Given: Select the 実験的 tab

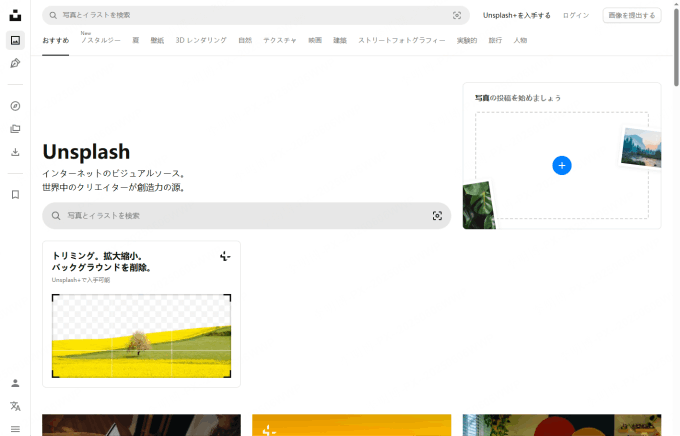Looking at the screenshot, I should [467, 40].
